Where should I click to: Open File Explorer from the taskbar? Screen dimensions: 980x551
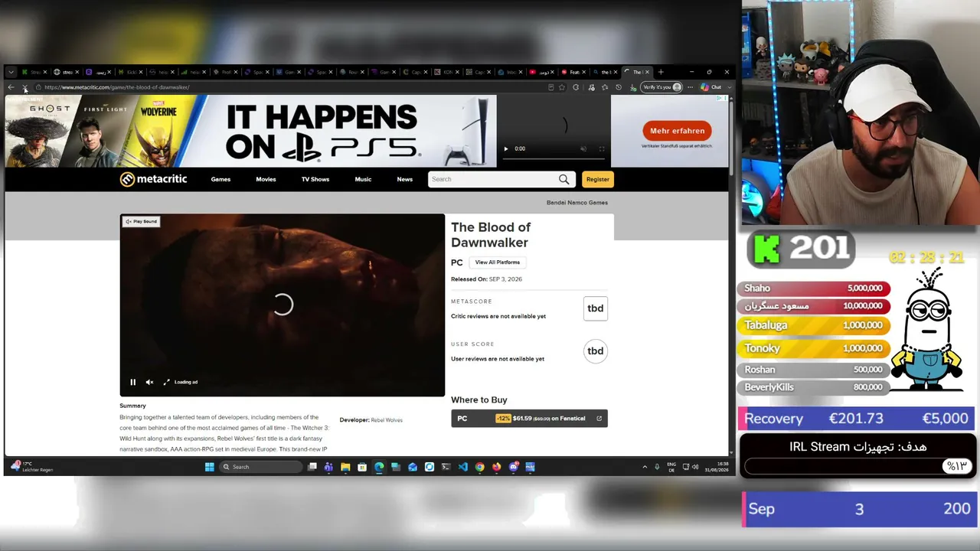coord(345,467)
